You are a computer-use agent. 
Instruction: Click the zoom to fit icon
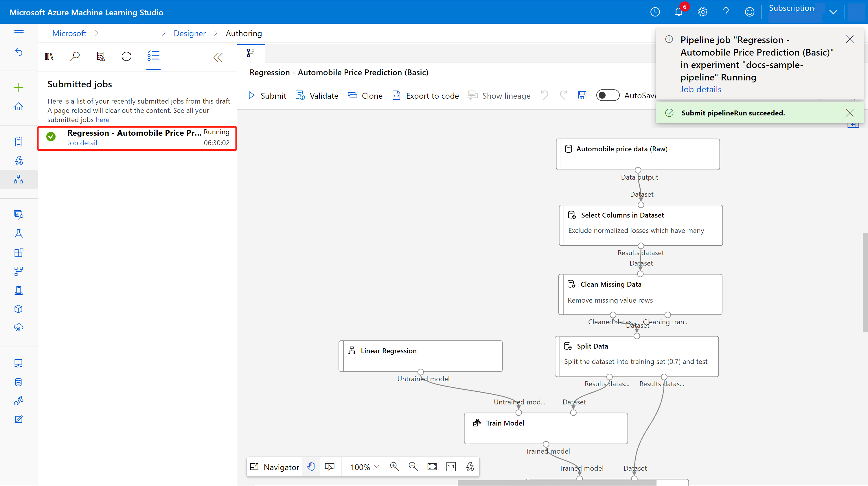pos(432,466)
